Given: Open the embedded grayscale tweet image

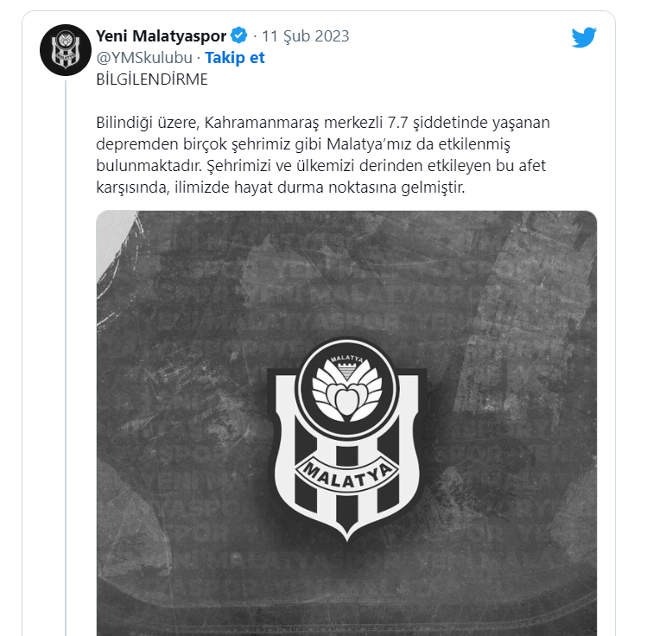Looking at the screenshot, I should (x=346, y=423).
